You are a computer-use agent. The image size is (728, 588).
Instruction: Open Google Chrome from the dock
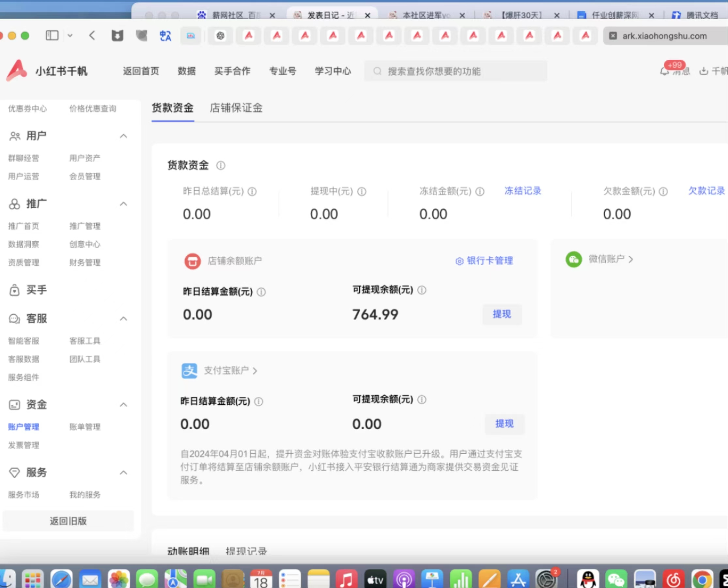(702, 579)
